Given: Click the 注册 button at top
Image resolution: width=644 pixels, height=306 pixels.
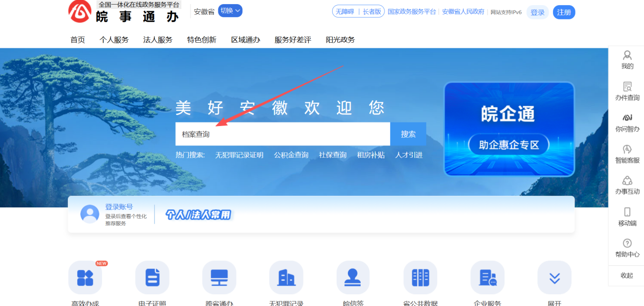Looking at the screenshot, I should pyautogui.click(x=564, y=12).
